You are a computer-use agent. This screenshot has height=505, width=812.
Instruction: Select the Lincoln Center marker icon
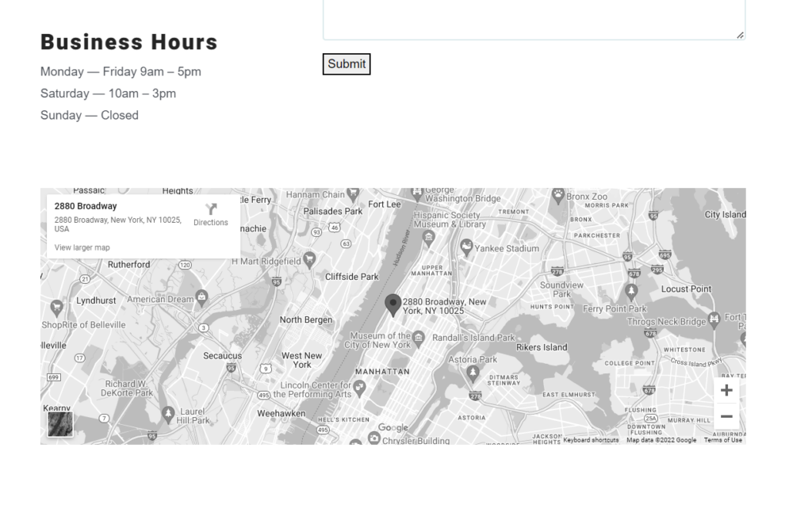360,387
